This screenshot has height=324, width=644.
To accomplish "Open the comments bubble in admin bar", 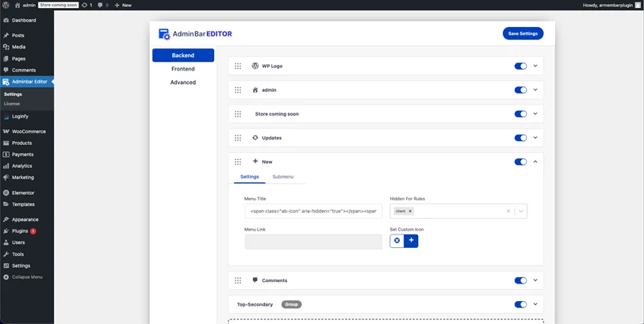I will pyautogui.click(x=100, y=6).
